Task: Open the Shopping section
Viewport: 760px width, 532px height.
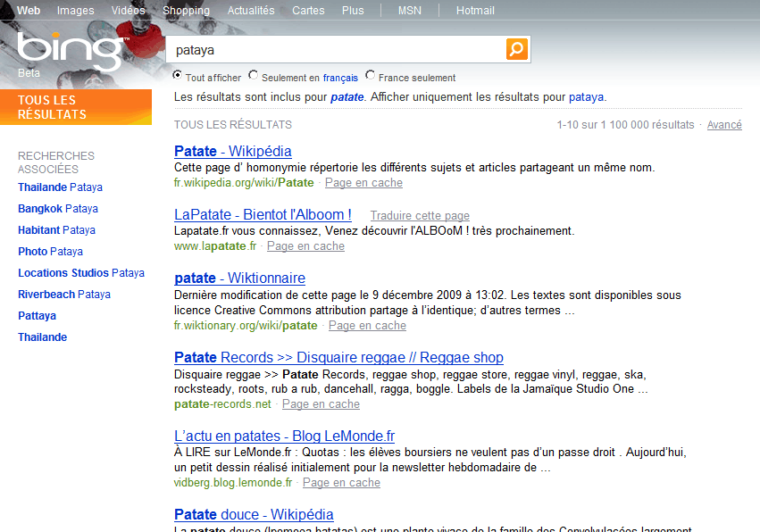Action: [186, 10]
